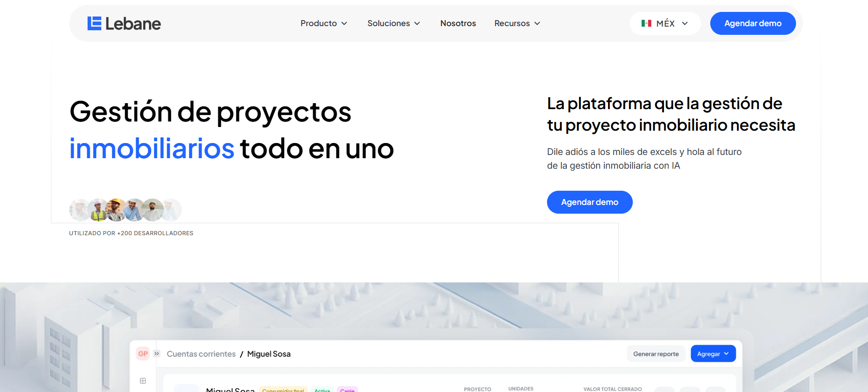Click Agendar demo button below the subtitle
This screenshot has height=392, width=868.
pyautogui.click(x=589, y=202)
